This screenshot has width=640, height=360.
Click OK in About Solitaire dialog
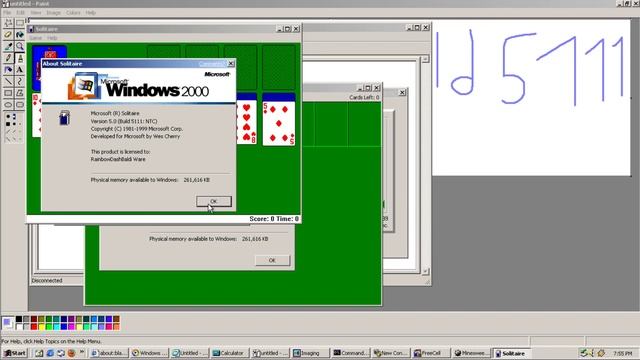tap(213, 201)
